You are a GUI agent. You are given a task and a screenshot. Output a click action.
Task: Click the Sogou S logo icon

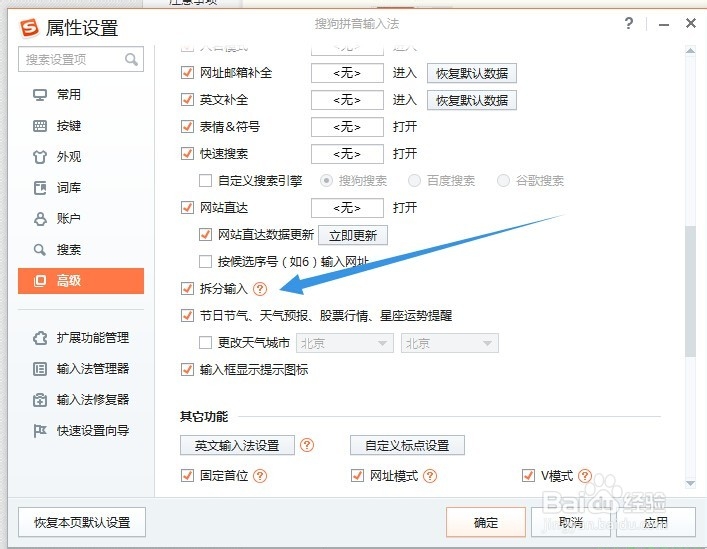(29, 27)
